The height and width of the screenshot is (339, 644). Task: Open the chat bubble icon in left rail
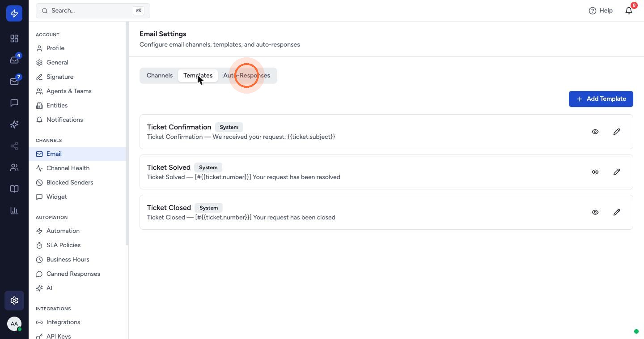click(x=14, y=103)
